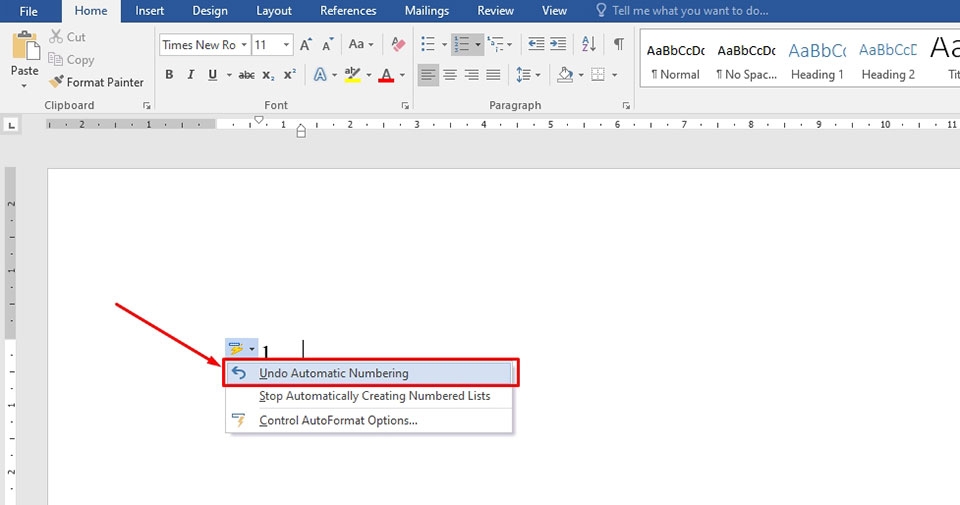
Task: Apply the No Spacing style
Action: pyautogui.click(x=746, y=61)
